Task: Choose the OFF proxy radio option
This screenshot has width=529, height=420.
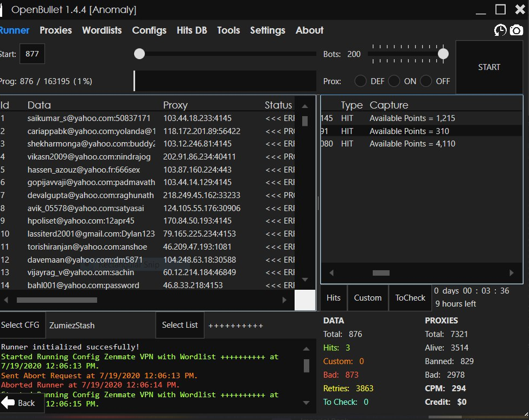Action: click(426, 81)
